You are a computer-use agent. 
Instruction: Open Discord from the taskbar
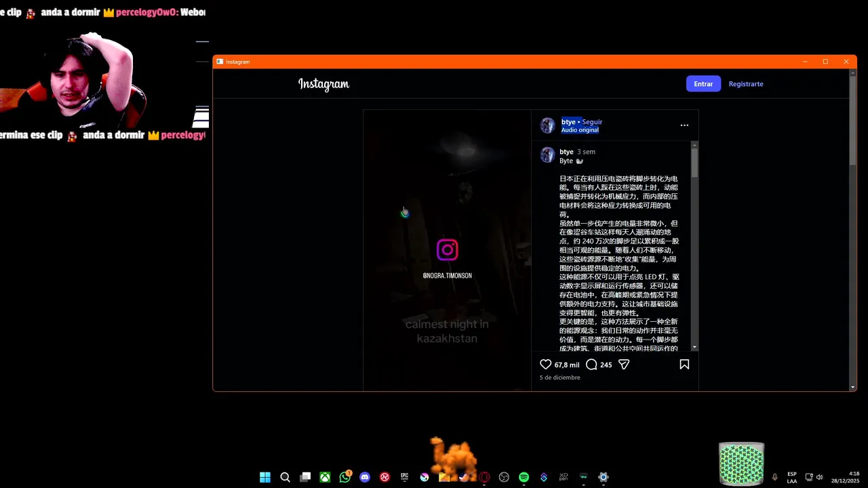coord(365,477)
